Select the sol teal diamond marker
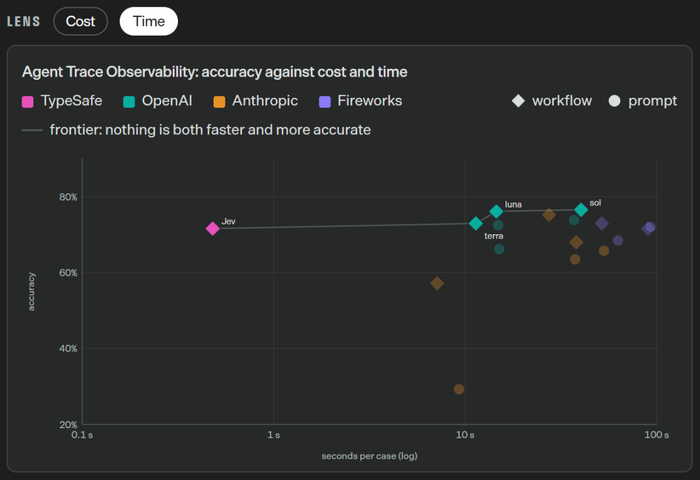Viewport: 700px width, 480px height. point(581,209)
